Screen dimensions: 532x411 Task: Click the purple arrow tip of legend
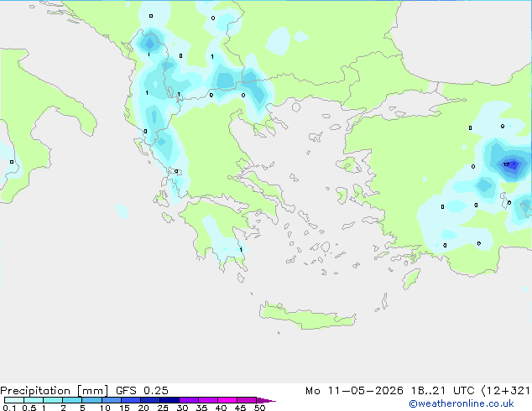[x=266, y=400]
